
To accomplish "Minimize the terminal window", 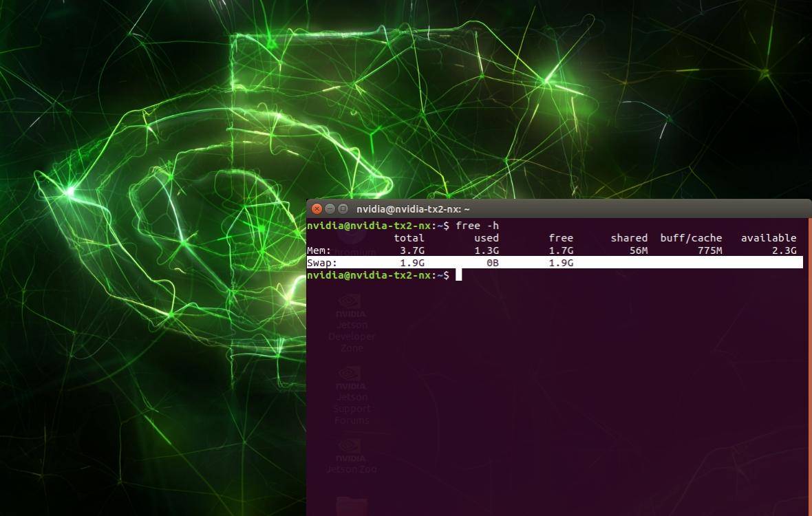I will [330, 209].
